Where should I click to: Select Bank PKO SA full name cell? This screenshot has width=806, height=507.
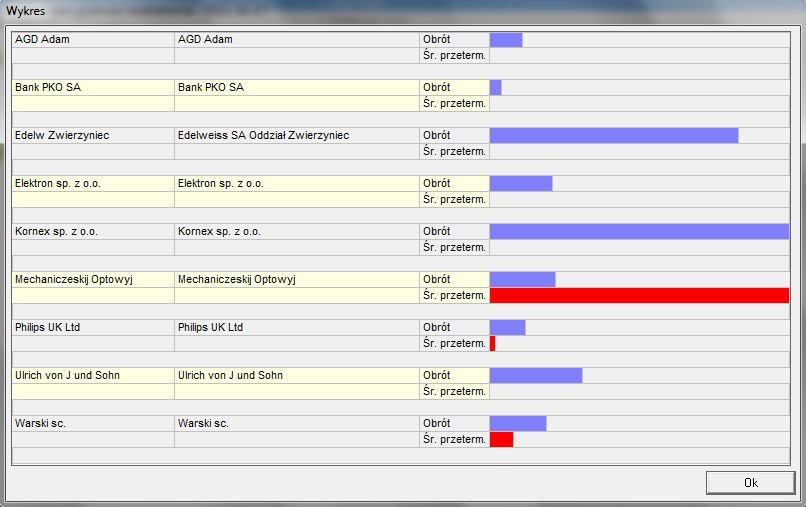[x=297, y=87]
